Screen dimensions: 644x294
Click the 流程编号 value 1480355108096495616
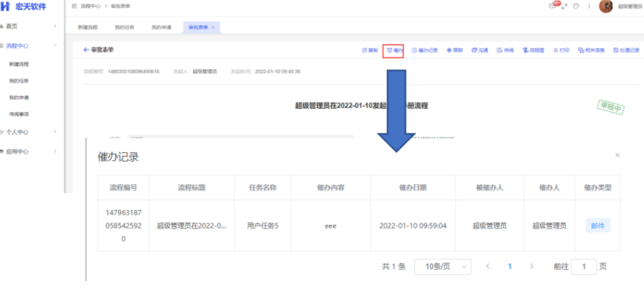pos(133,72)
